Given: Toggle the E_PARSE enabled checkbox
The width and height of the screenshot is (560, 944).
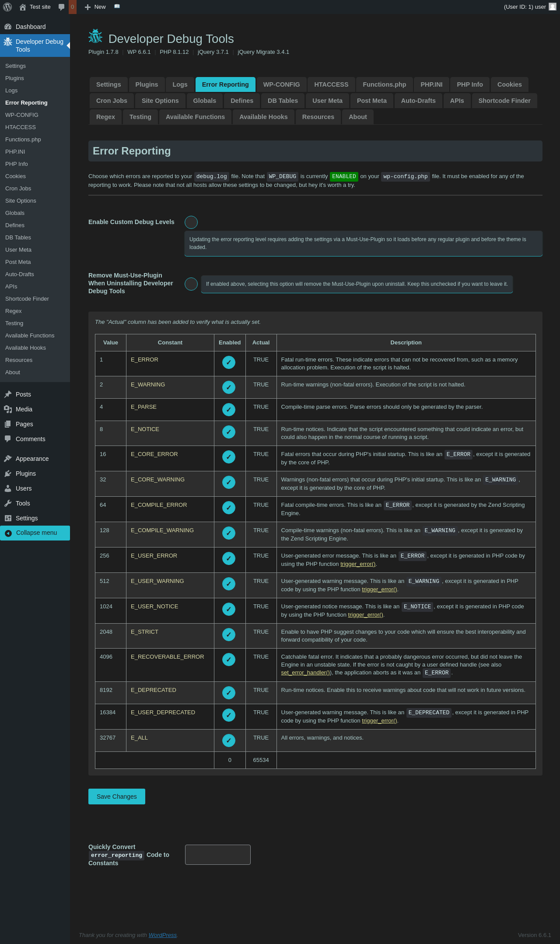Looking at the screenshot, I should click(x=229, y=410).
